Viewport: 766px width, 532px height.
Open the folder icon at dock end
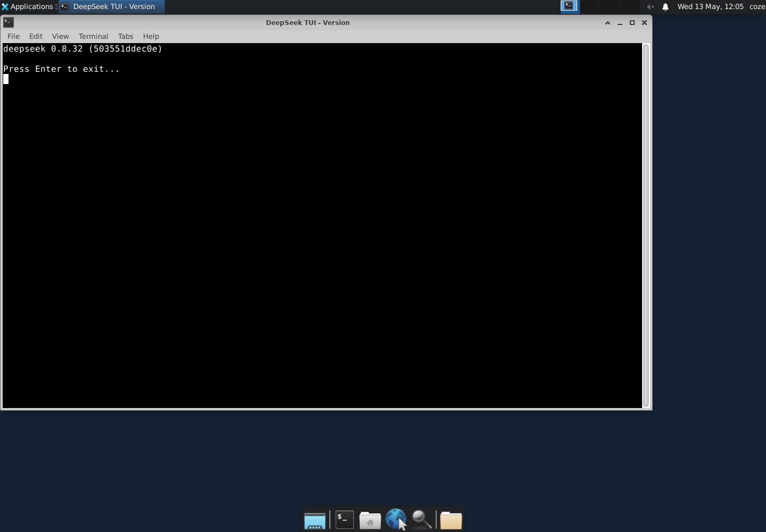451,520
